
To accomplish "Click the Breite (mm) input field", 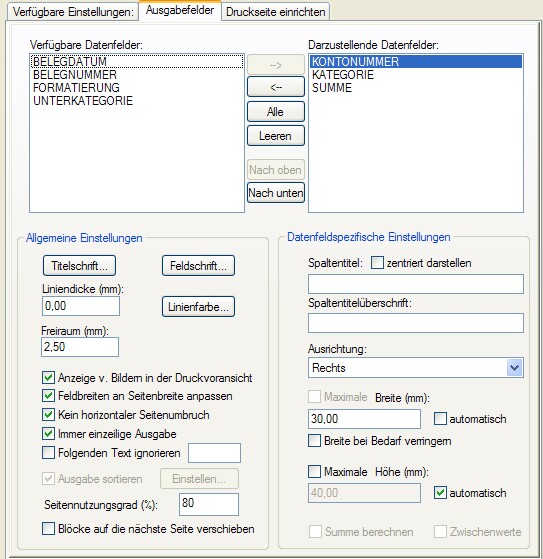I will point(364,419).
